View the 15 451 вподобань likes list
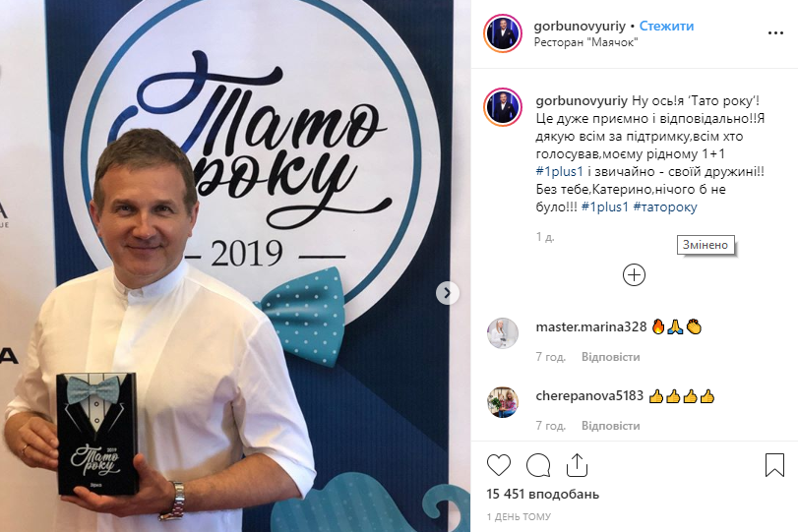This screenshot has width=798, height=532. [542, 494]
